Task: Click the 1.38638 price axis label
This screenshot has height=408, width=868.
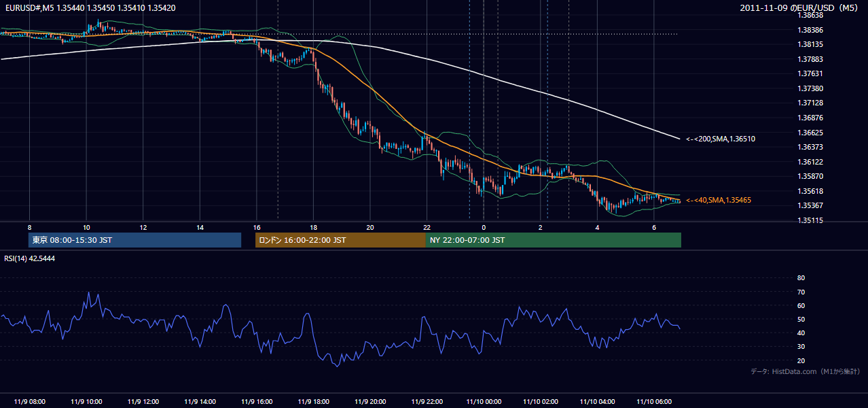Action: [x=810, y=15]
